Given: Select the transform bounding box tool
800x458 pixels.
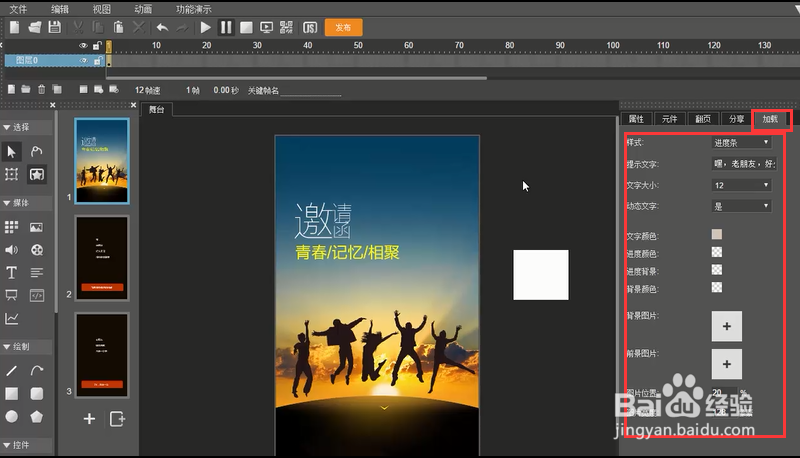Looking at the screenshot, I should tap(11, 174).
